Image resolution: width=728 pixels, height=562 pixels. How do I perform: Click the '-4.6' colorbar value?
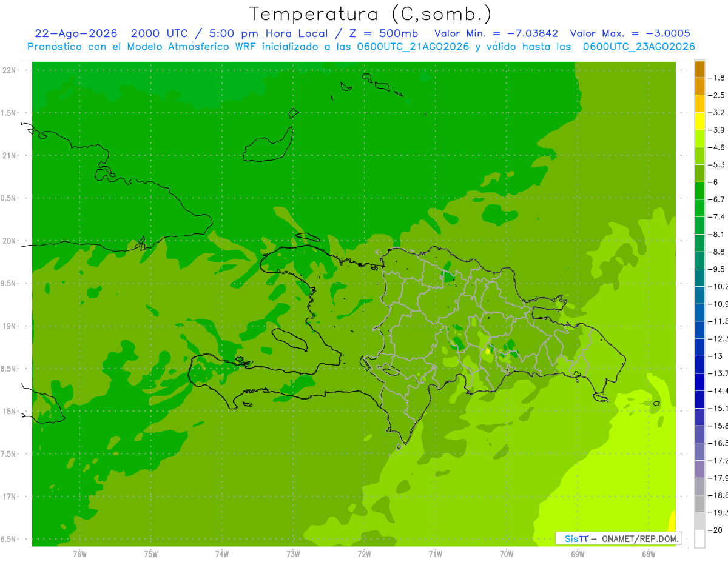pos(716,147)
